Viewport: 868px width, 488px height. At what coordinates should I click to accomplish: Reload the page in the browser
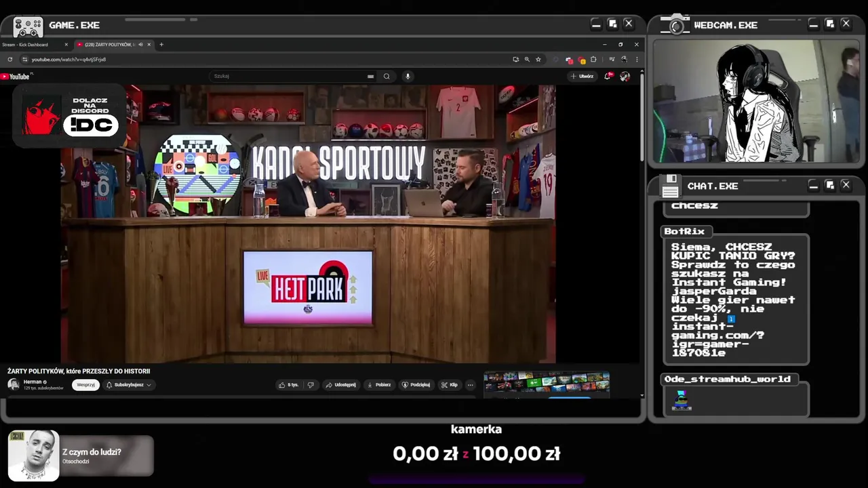pos(10,60)
